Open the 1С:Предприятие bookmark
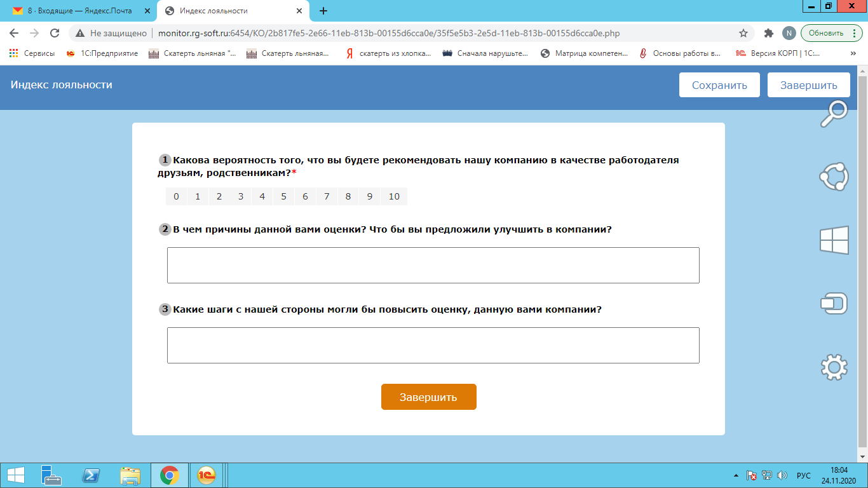The width and height of the screenshot is (868, 488). [102, 53]
